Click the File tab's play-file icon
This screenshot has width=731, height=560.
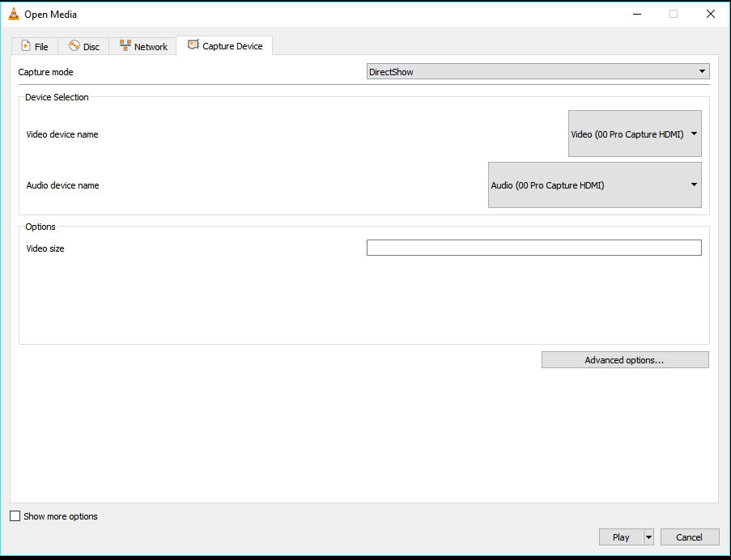26,45
